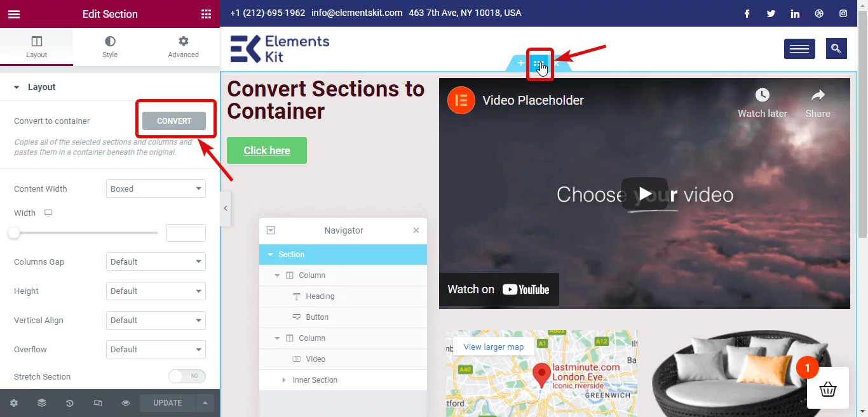This screenshot has width=868, height=417.
Task: Collapse the Section item in Navigator
Action: 270,255
